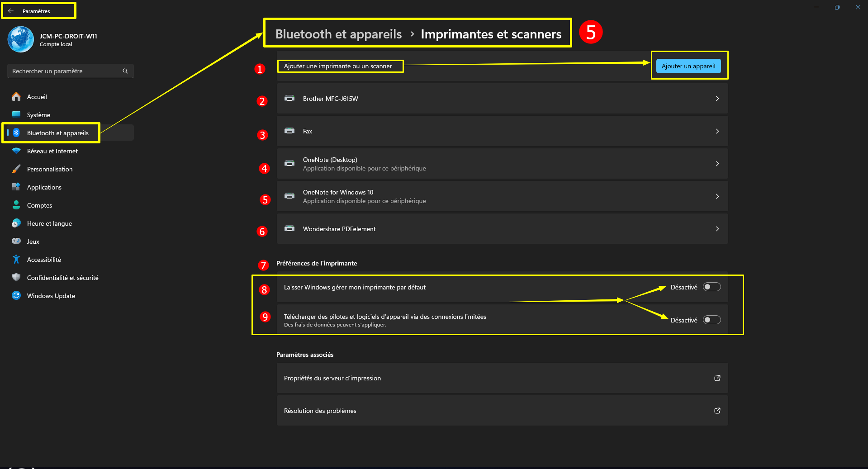Expand the OneNote (Desktop) chevron
Viewport: 868px width, 469px height.
pos(717,164)
